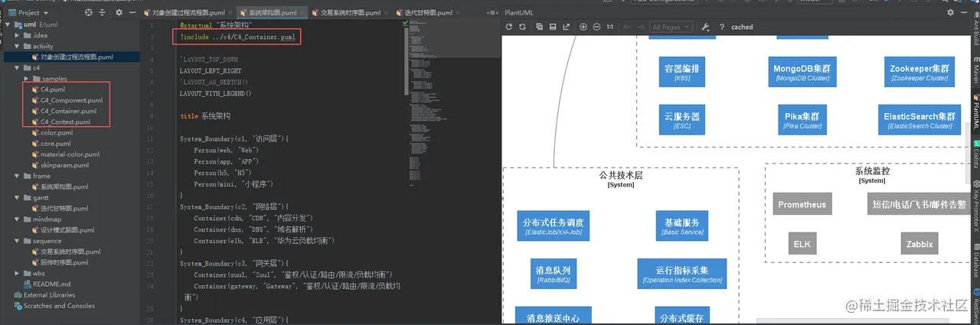The height and width of the screenshot is (325, 980).
Task: Open diagram in external editor icon
Action: (x=565, y=27)
